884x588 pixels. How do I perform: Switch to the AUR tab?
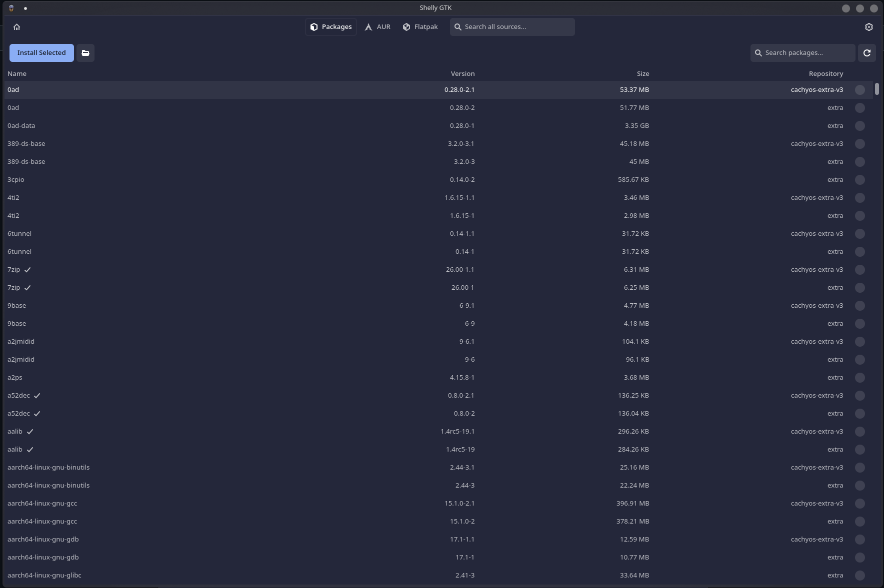click(377, 27)
